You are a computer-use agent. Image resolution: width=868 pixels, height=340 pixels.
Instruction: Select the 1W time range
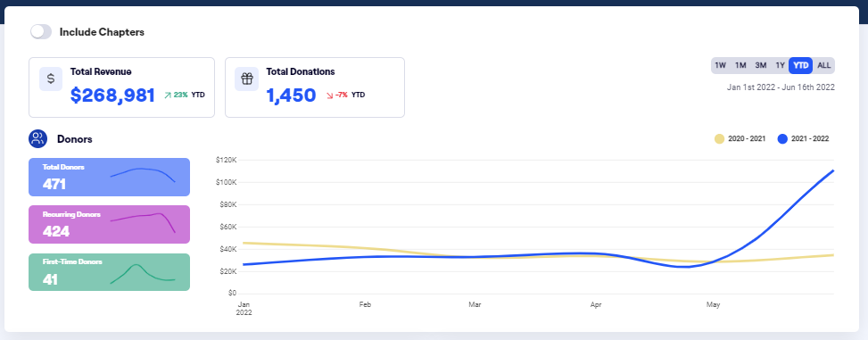coord(720,65)
